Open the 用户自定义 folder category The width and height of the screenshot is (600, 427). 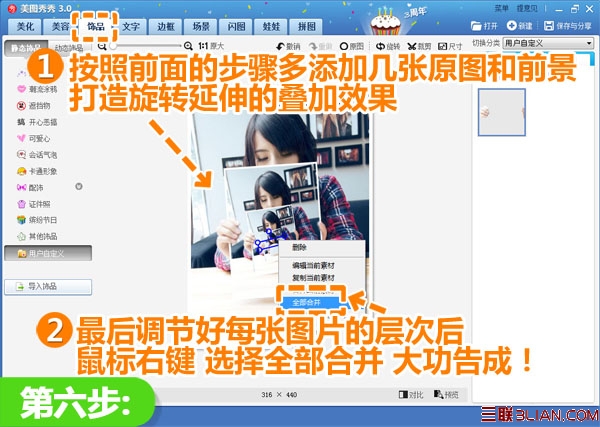[48, 253]
